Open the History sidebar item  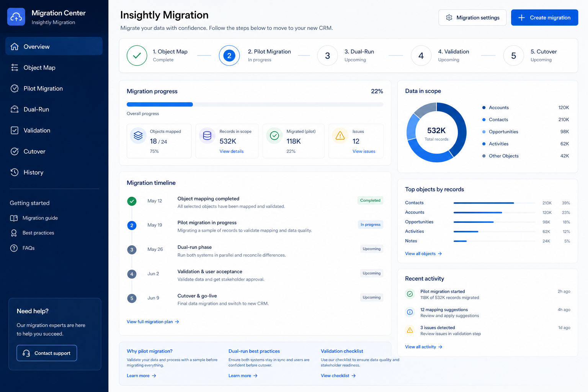(x=54, y=172)
